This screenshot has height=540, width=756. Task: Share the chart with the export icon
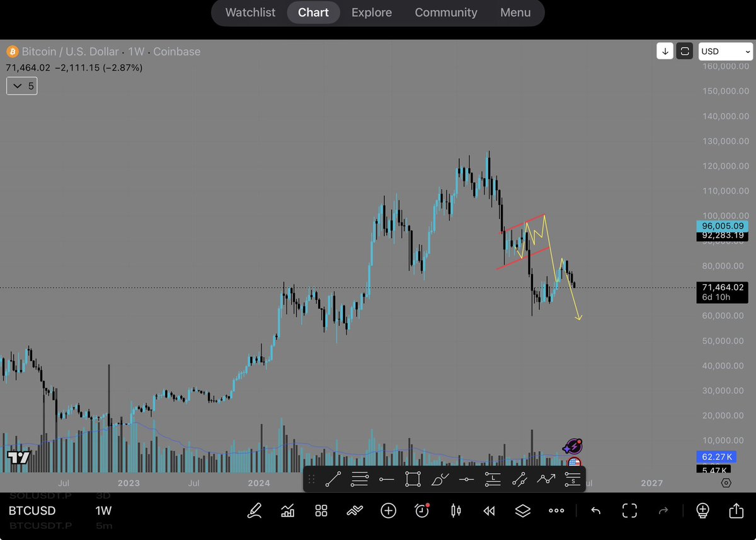pyautogui.click(x=736, y=510)
